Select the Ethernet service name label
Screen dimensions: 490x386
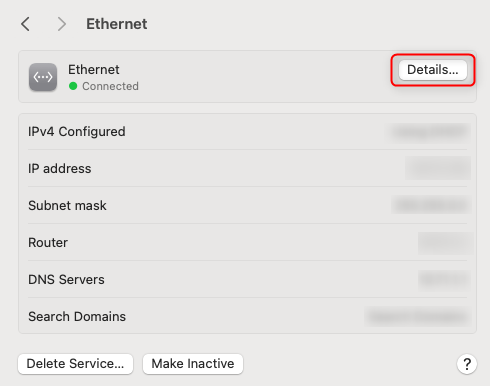94,70
